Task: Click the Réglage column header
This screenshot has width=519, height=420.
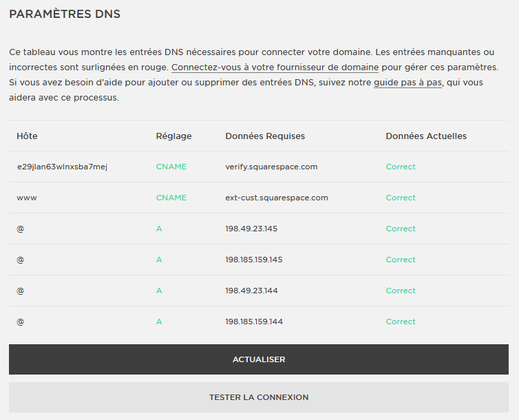Action: coord(173,136)
